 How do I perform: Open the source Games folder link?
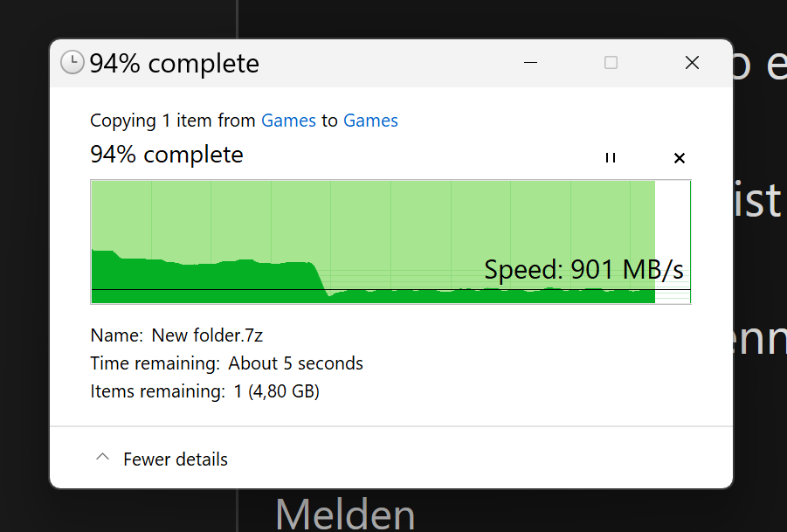tap(288, 121)
